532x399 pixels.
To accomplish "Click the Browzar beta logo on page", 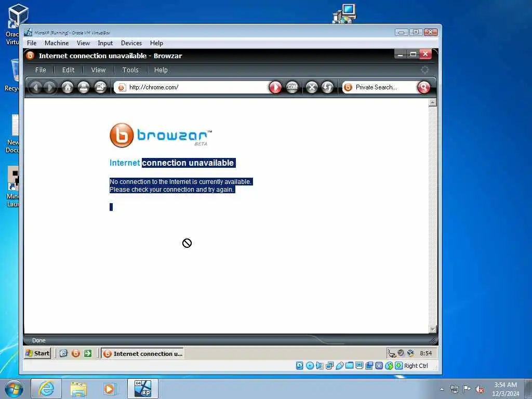I will pos(161,136).
